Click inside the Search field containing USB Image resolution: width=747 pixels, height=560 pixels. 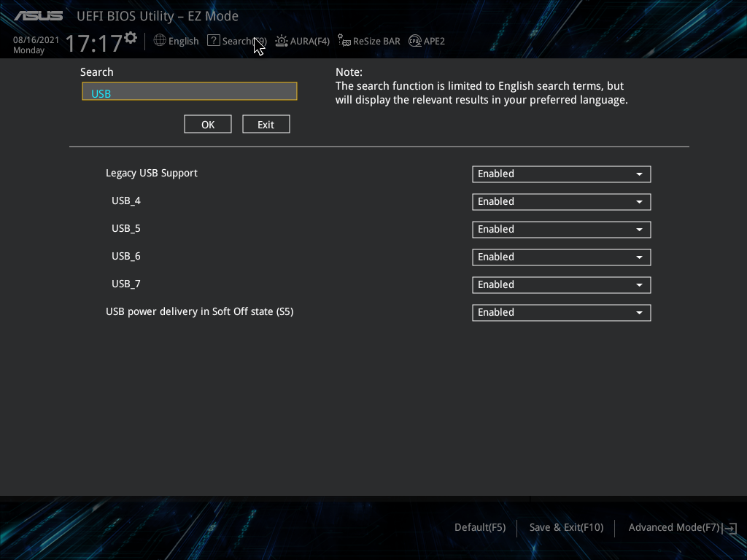[x=190, y=91]
